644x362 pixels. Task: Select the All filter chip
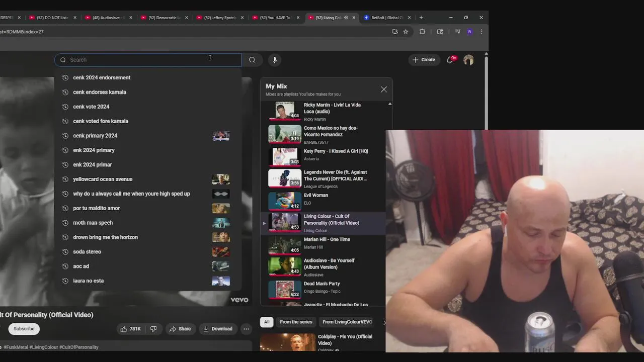coord(267,322)
